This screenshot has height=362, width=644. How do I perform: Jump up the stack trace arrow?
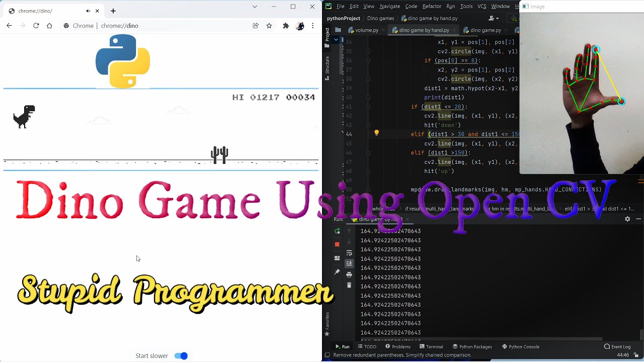click(349, 231)
